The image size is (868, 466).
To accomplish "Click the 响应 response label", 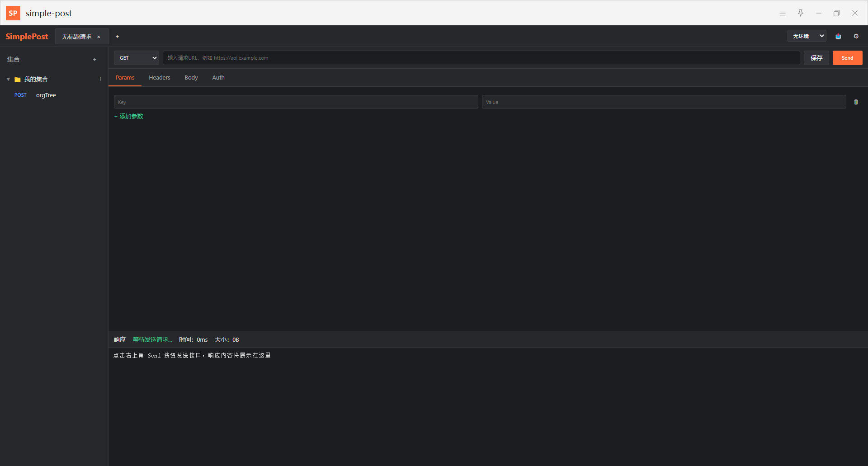I will [120, 339].
